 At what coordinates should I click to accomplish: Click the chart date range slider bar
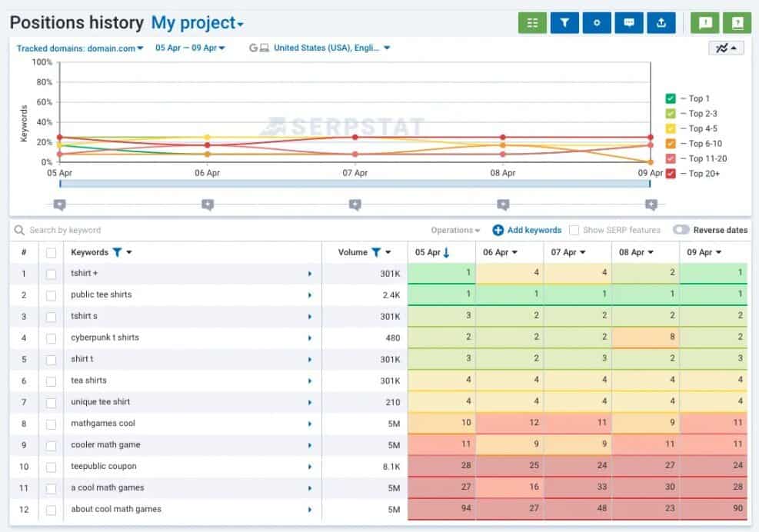(x=355, y=184)
